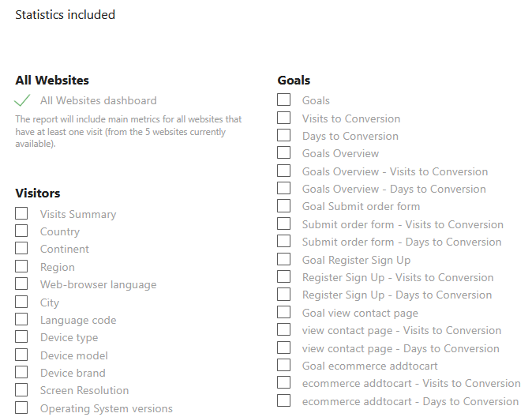Check the Region option
532x417 pixels.
22,267
